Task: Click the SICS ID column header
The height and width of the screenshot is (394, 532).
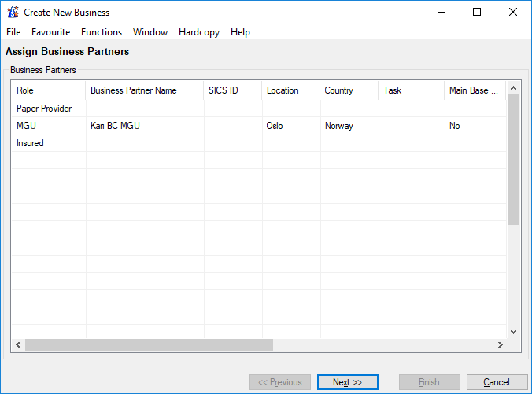Action: [x=224, y=90]
